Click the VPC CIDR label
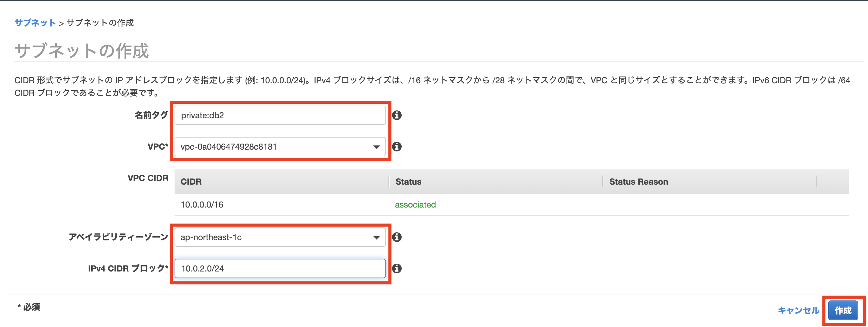This screenshot has width=868, height=327. [148, 178]
